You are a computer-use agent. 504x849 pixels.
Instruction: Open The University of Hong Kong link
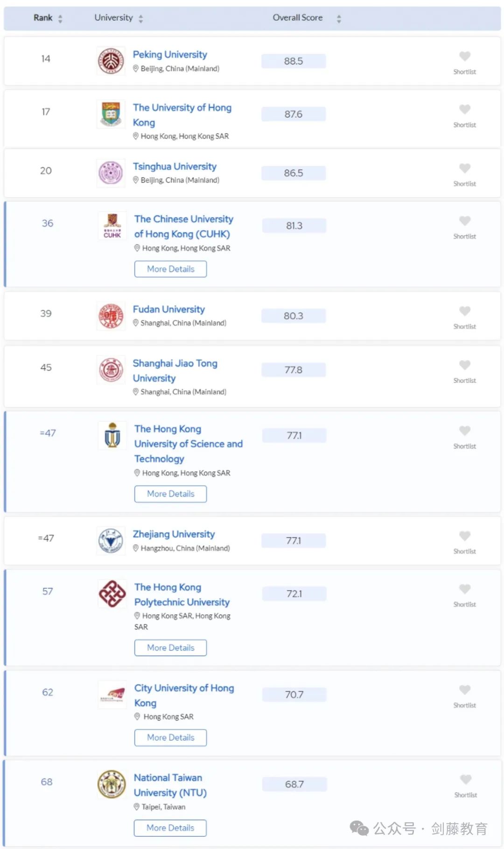182,115
